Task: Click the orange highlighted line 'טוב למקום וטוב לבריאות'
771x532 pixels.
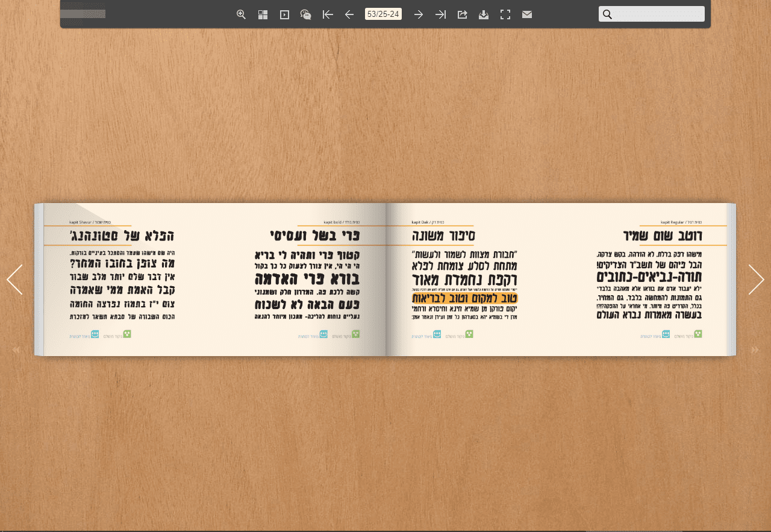Action: [465, 298]
